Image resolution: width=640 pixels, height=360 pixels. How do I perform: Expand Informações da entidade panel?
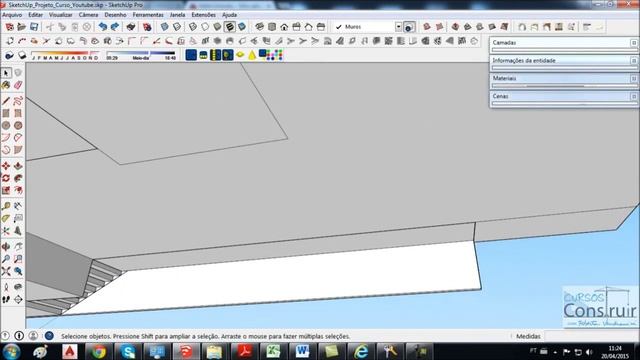click(x=564, y=60)
